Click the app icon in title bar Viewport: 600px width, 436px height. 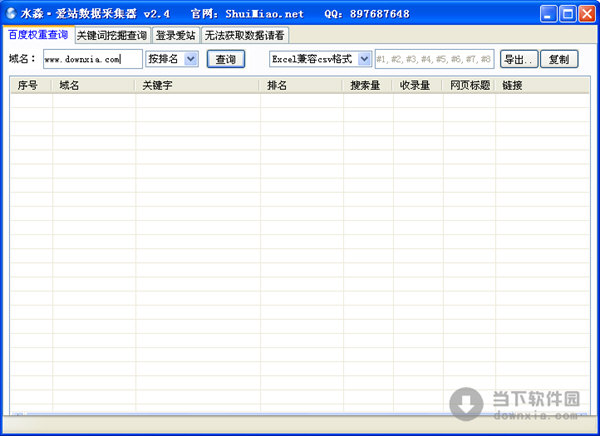click(11, 13)
